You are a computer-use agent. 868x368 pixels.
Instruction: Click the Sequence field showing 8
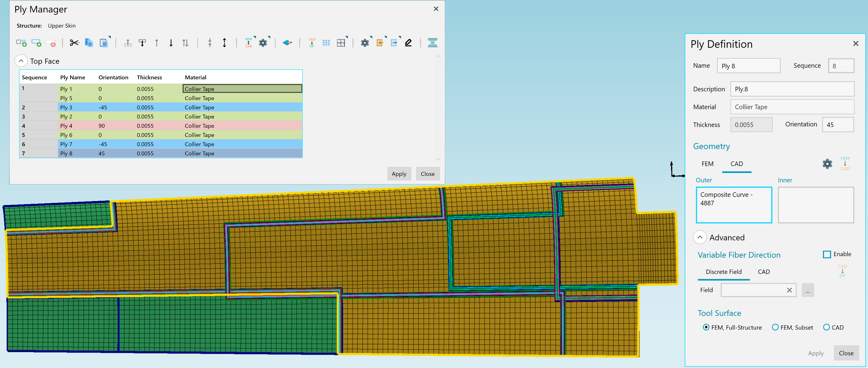(841, 66)
